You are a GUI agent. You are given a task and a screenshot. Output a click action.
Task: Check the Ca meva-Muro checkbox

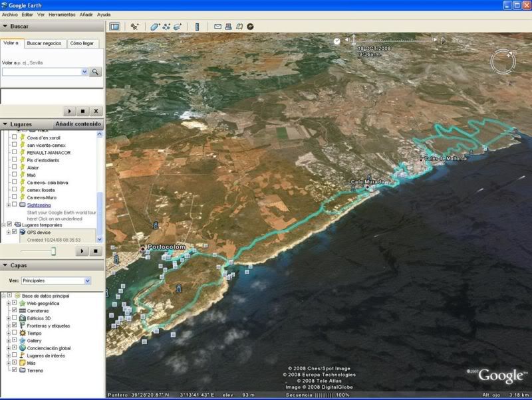click(x=14, y=197)
